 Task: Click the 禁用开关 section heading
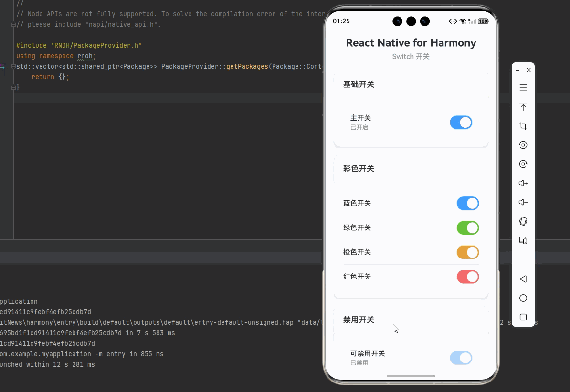click(x=359, y=320)
